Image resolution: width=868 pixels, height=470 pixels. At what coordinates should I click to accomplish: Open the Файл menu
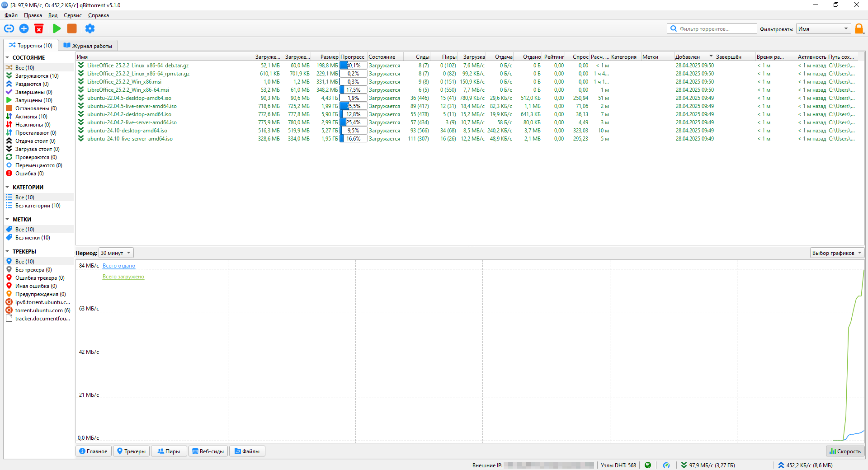(11, 15)
